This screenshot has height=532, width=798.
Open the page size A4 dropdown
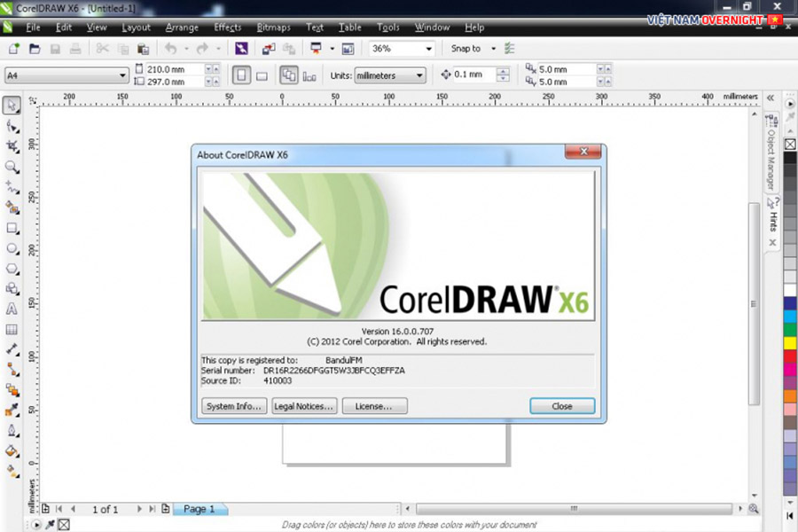point(122,75)
